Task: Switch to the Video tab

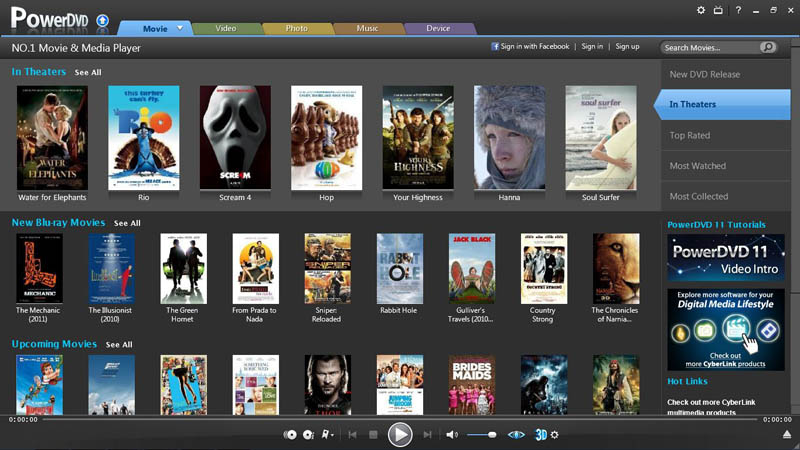Action: 226,29
